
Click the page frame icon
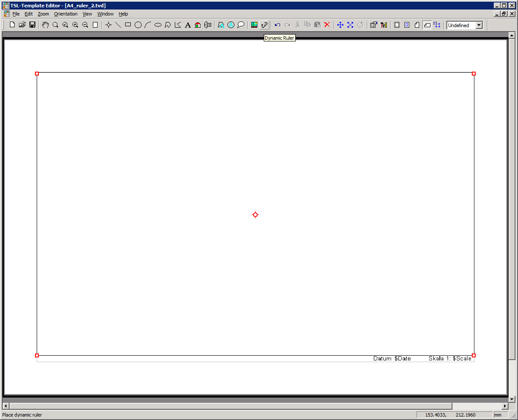click(x=397, y=25)
